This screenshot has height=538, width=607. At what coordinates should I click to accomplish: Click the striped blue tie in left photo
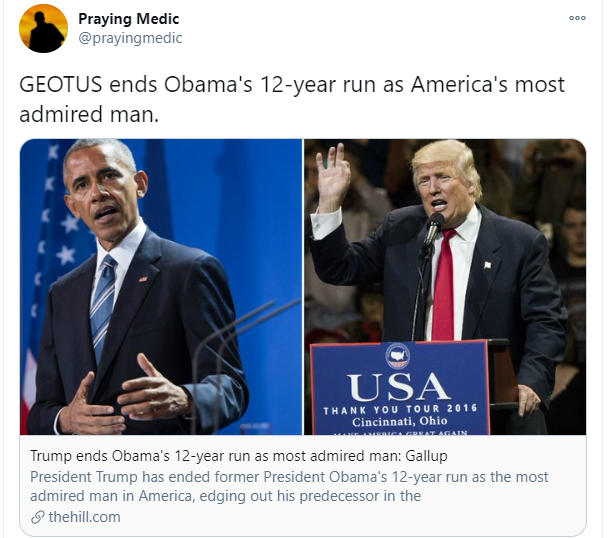click(103, 303)
